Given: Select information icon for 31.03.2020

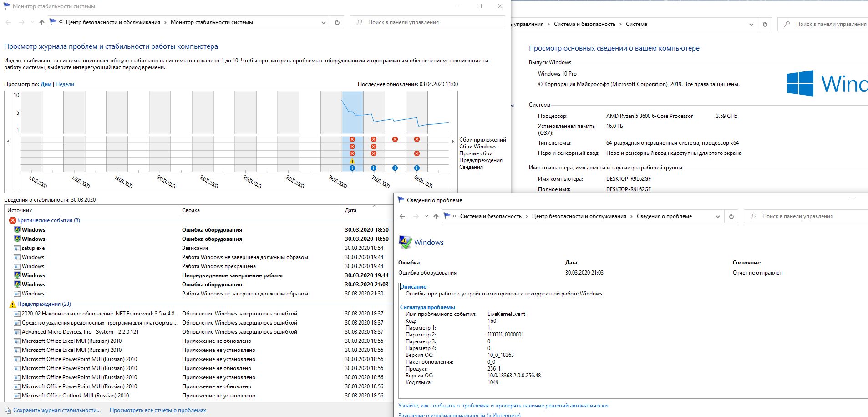Looking at the screenshot, I should pyautogui.click(x=374, y=168).
